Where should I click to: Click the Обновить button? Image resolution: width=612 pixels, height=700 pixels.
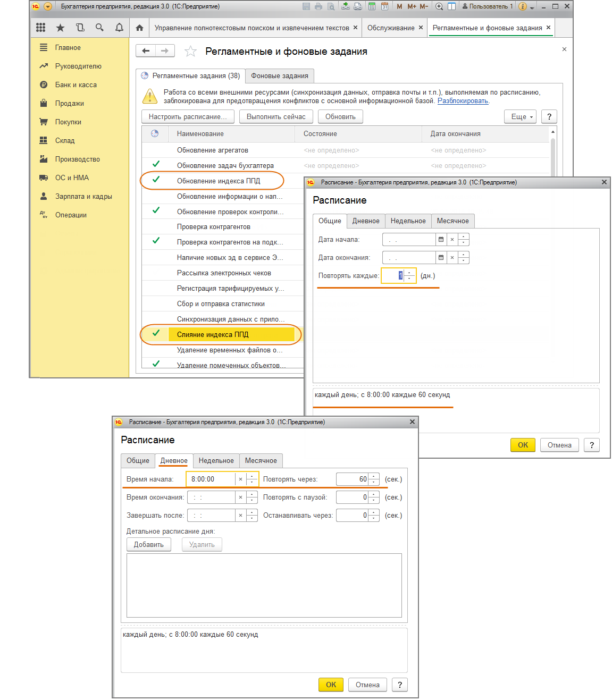(x=340, y=116)
